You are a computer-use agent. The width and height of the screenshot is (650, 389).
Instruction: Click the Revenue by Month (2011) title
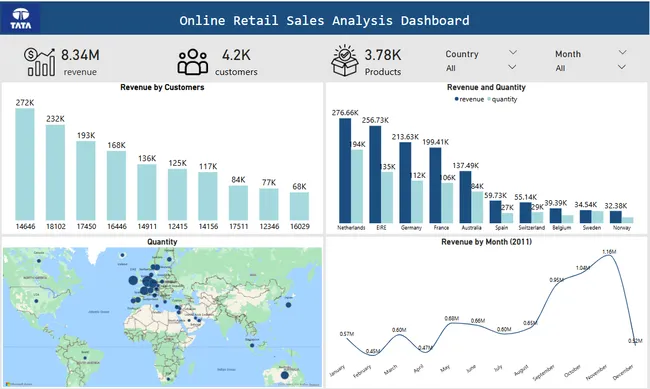click(x=486, y=242)
